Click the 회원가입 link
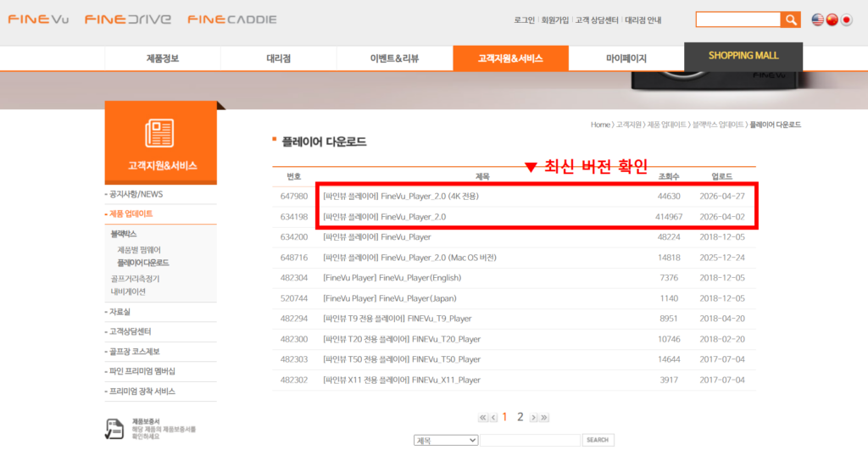Viewport: 868px width, 461px height. click(x=554, y=20)
